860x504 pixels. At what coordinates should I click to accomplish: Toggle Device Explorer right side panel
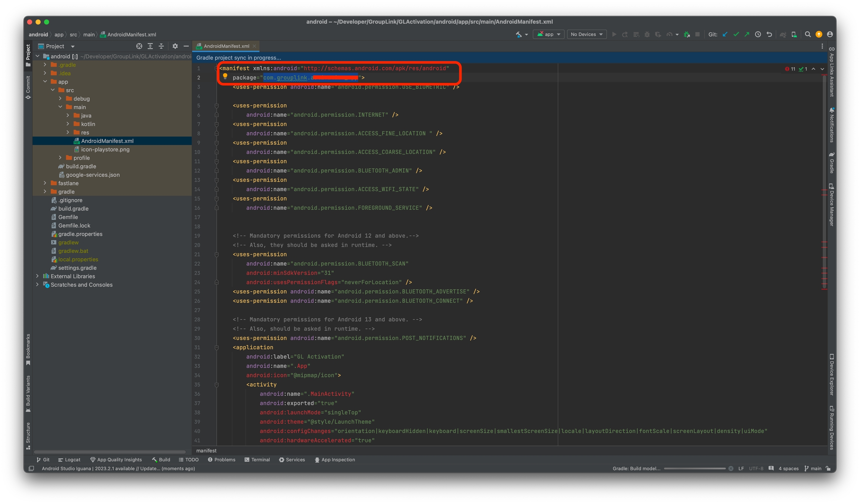[832, 374]
